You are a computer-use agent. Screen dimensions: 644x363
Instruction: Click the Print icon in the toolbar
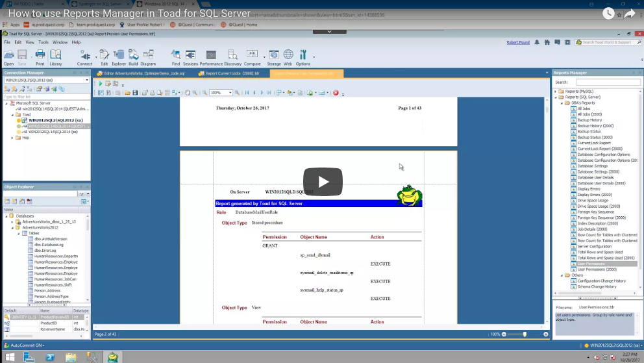coord(40,57)
